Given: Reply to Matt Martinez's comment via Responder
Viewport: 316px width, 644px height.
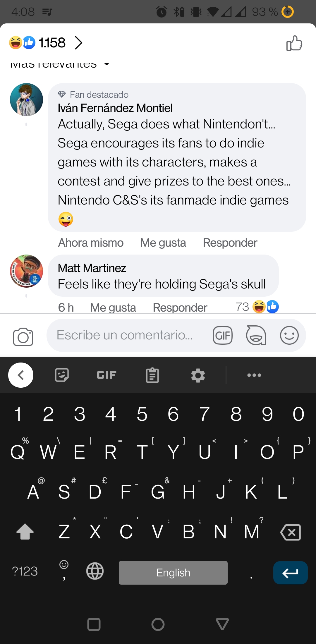Looking at the screenshot, I should (180, 308).
